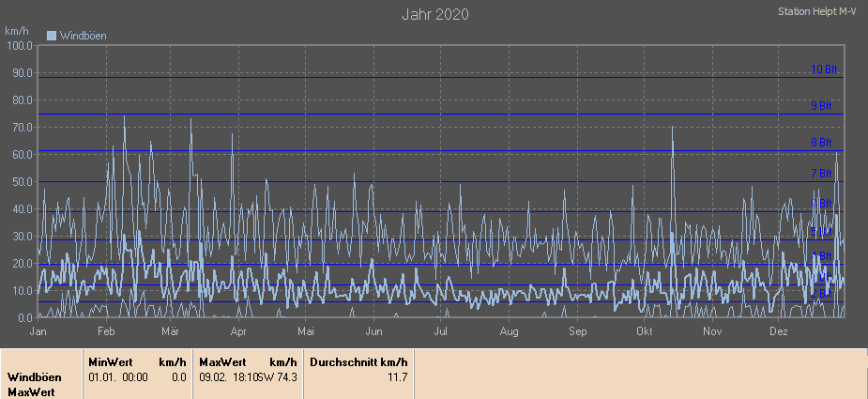Image resolution: width=868 pixels, height=399 pixels.
Task: Click the Dez month axis label
Action: tap(779, 331)
